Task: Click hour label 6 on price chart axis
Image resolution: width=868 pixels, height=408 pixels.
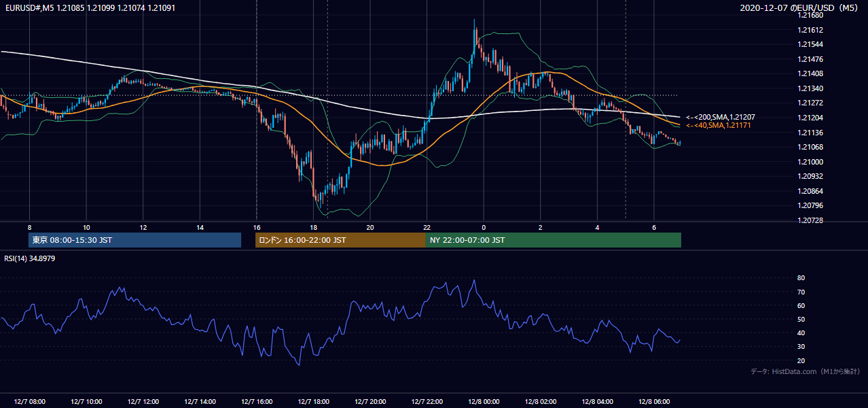Action: (x=654, y=227)
